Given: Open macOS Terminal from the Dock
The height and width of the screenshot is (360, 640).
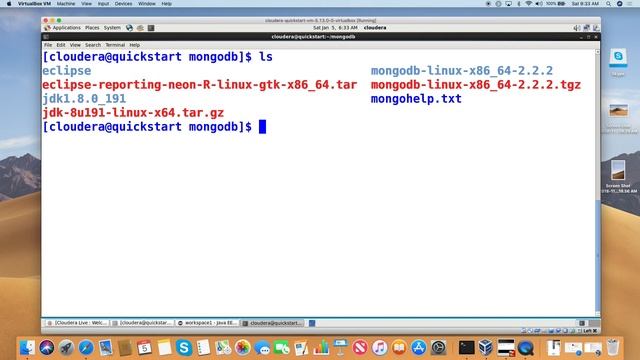Looking at the screenshot, I should (x=466, y=348).
